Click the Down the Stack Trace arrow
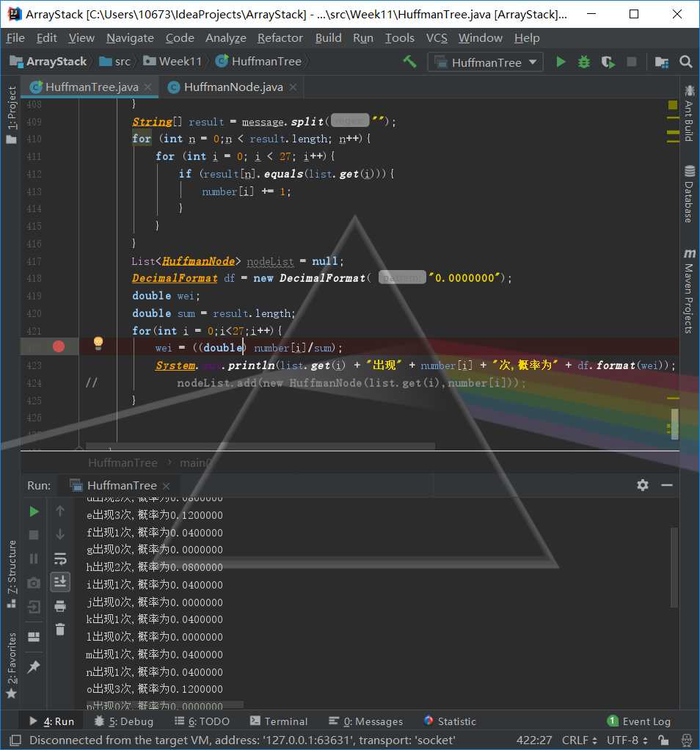Screen dimensions: 700x750 pyautogui.click(x=60, y=534)
